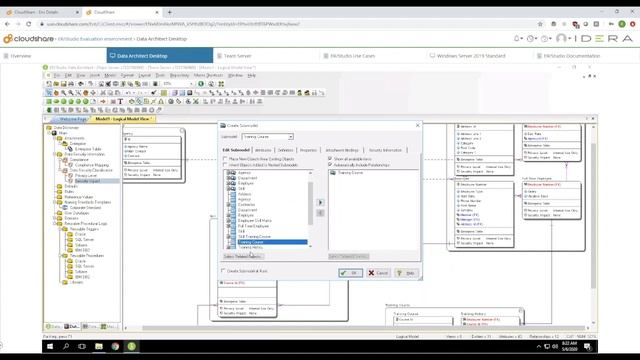640x360 pixels.
Task: Open the Attachment Bindings tab
Action: 342,150
